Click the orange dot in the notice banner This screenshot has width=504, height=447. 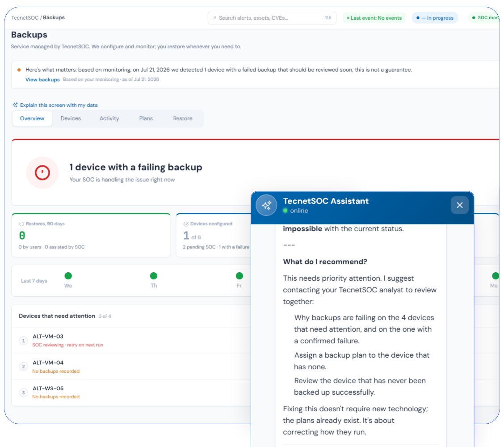[19, 70]
